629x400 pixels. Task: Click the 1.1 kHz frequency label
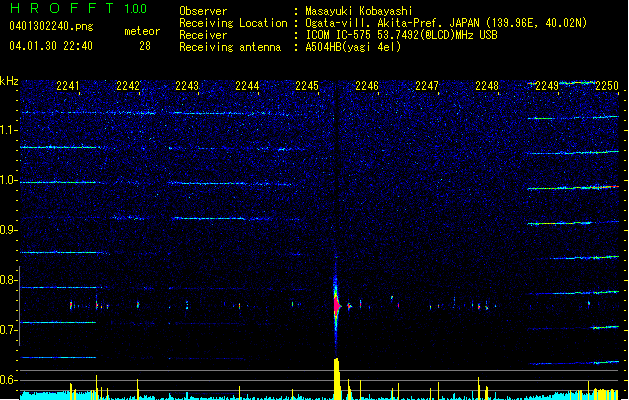coord(9,130)
